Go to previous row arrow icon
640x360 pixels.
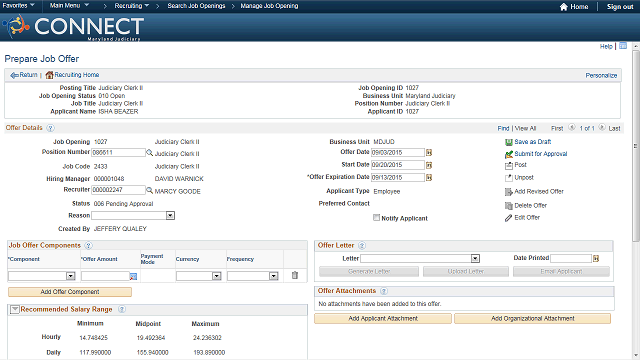[572, 128]
